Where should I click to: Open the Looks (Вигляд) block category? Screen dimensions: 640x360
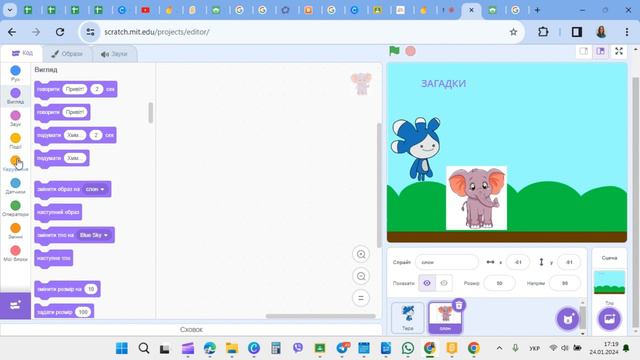(x=15, y=96)
